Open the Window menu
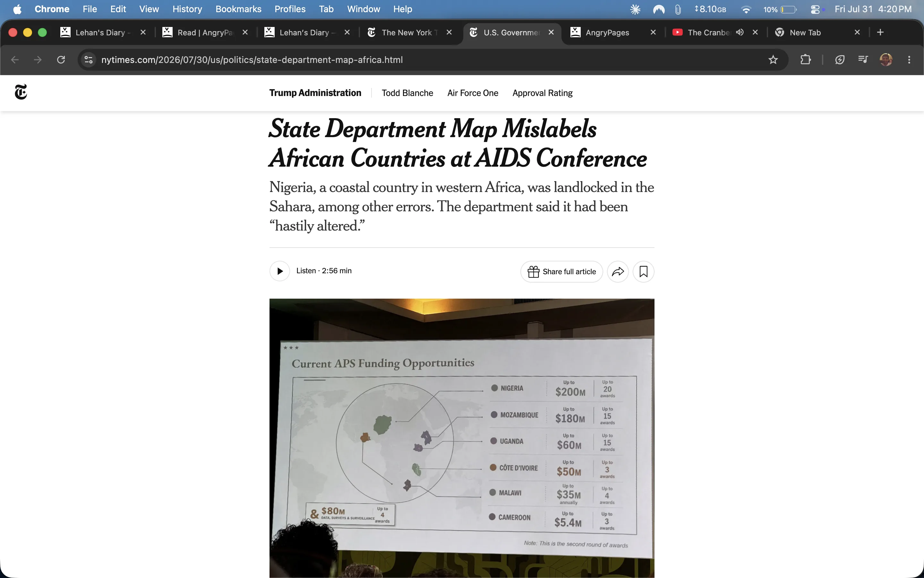The image size is (924, 578). click(364, 9)
